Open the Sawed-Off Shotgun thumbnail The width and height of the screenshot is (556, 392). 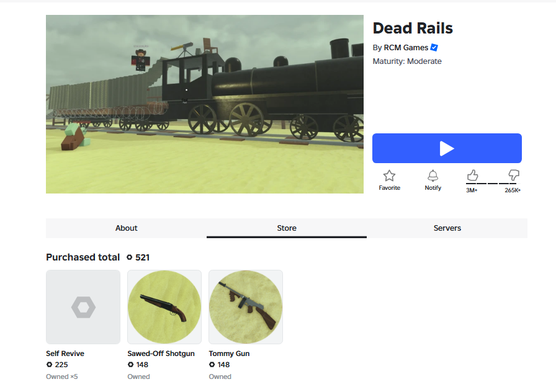164,307
